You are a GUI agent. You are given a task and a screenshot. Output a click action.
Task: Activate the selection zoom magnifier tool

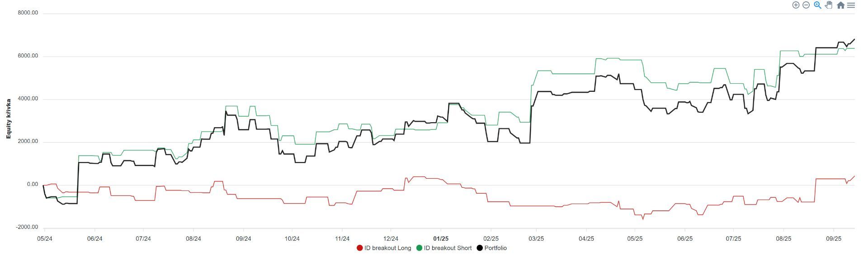coord(817,5)
